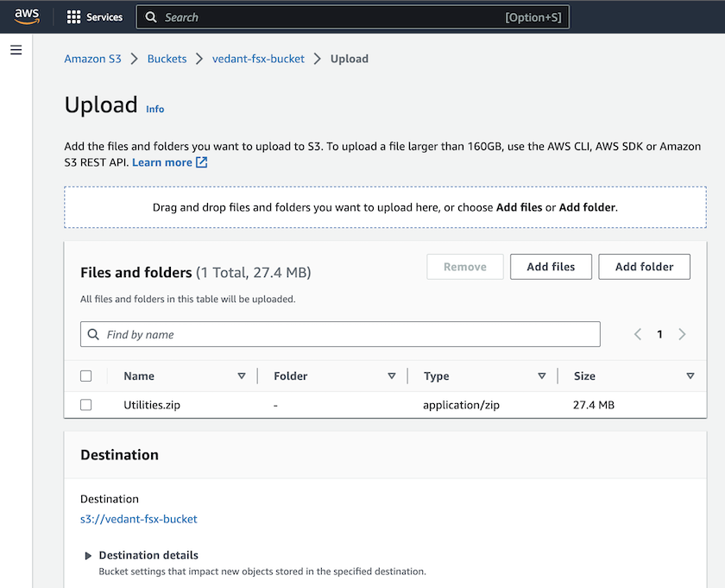725x588 pixels.
Task: Click the Destination section heading
Action: [x=119, y=455]
